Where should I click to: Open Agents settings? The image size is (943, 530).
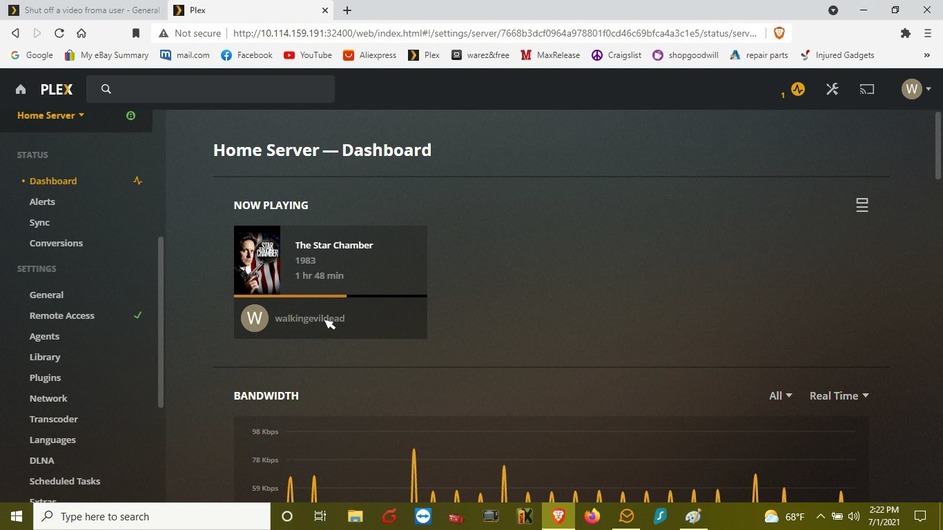(45, 336)
